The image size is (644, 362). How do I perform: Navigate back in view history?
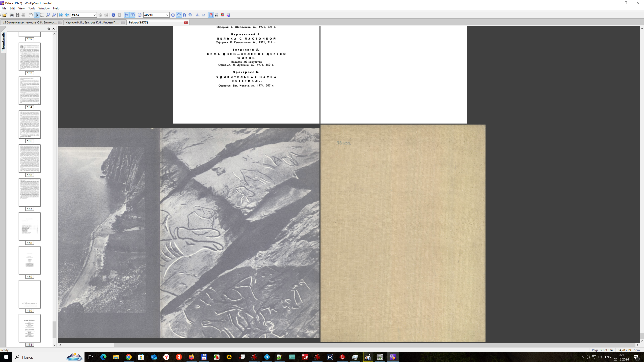[x=114, y=15]
